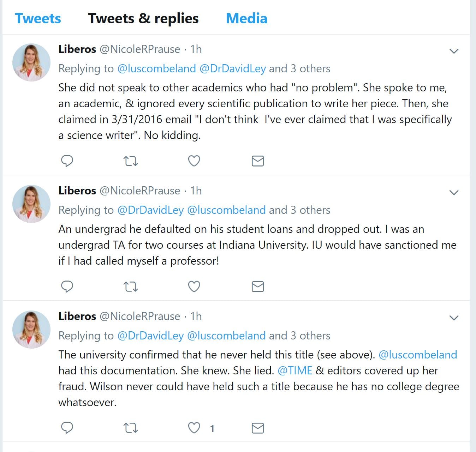Click @luscombeland mention in third tweet body
The image size is (476, 452).
click(418, 355)
